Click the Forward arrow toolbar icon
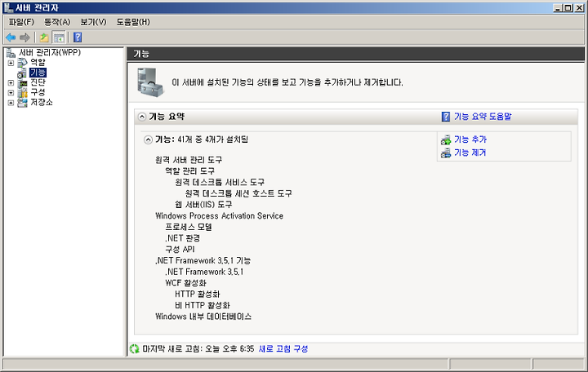This screenshot has width=588, height=372. pos(24,38)
